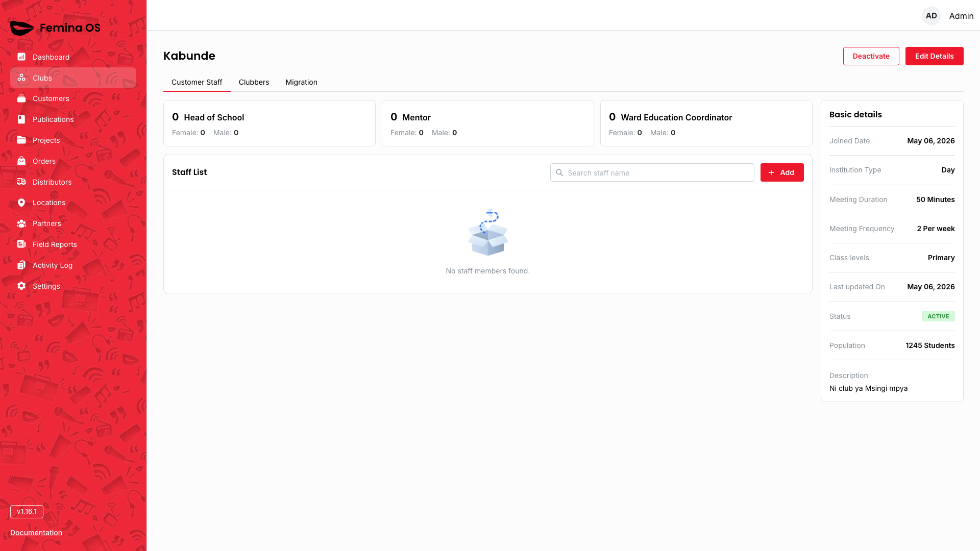
Task: Open the Dashboard chart icon
Action: click(x=21, y=57)
